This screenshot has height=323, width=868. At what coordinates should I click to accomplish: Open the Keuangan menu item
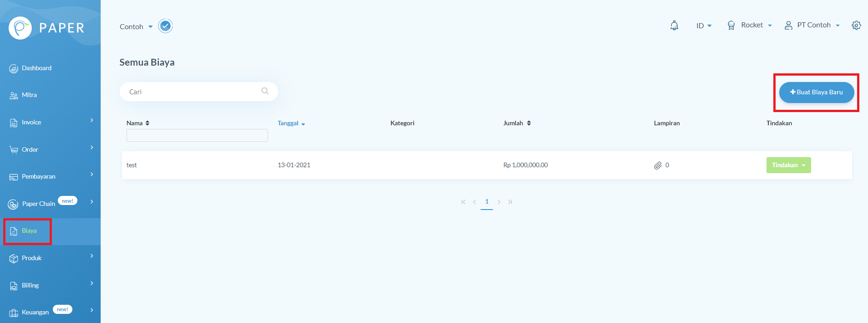35,313
